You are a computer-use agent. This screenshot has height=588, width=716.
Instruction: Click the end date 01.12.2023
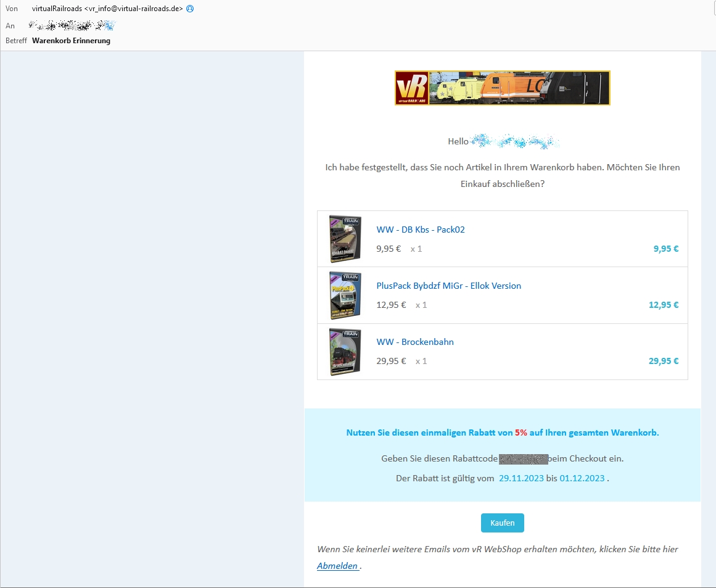pyautogui.click(x=582, y=478)
